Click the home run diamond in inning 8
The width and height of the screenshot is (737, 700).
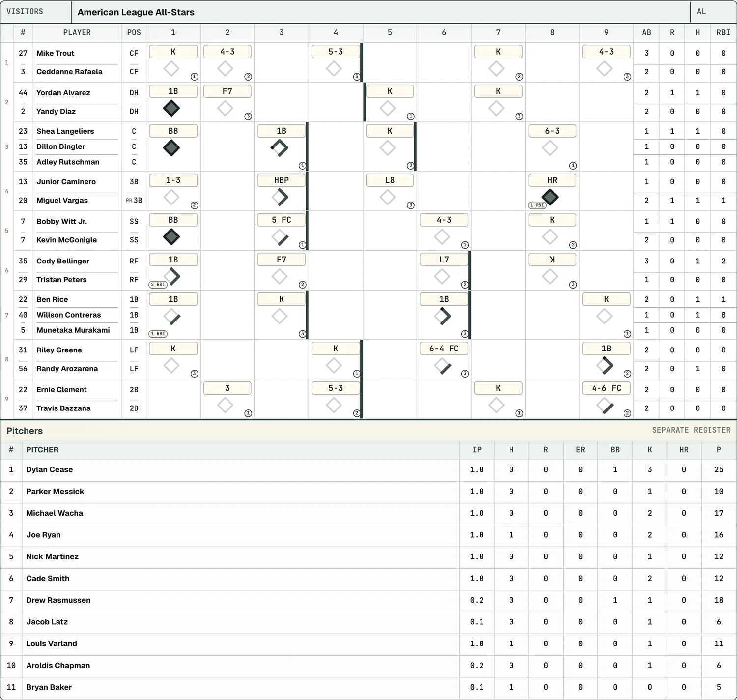click(x=550, y=197)
